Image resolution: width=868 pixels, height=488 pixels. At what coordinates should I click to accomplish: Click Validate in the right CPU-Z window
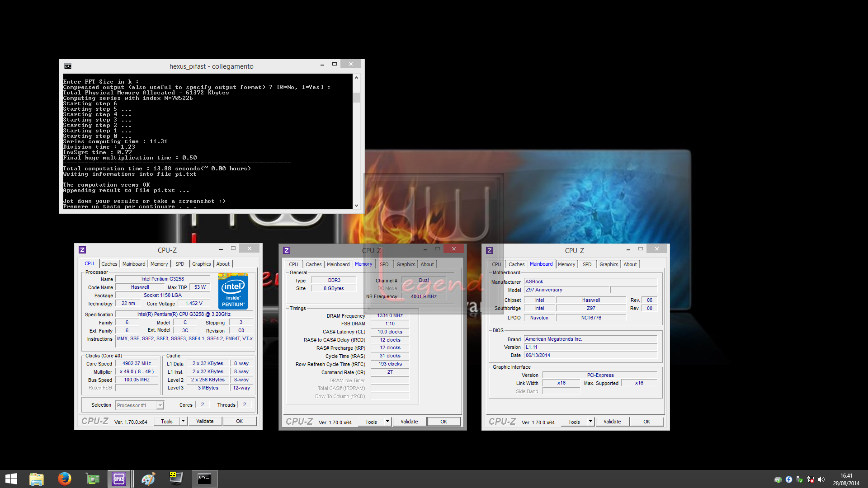pyautogui.click(x=612, y=422)
